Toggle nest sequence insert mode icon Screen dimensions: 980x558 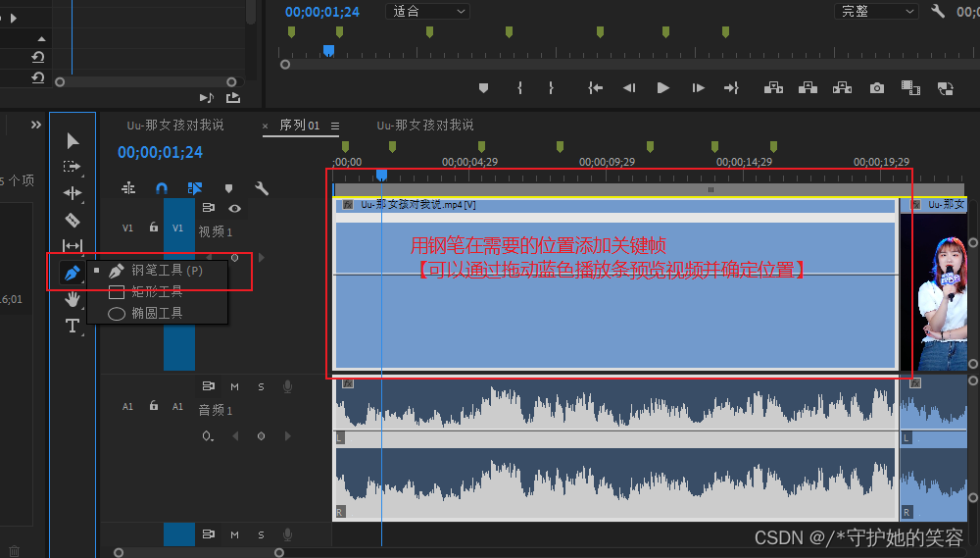coord(128,188)
